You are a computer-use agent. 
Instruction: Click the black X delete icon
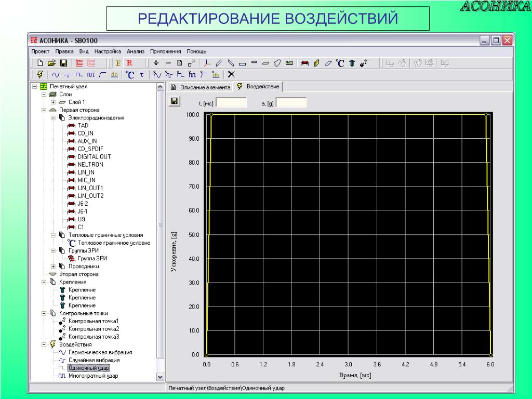click(x=231, y=74)
